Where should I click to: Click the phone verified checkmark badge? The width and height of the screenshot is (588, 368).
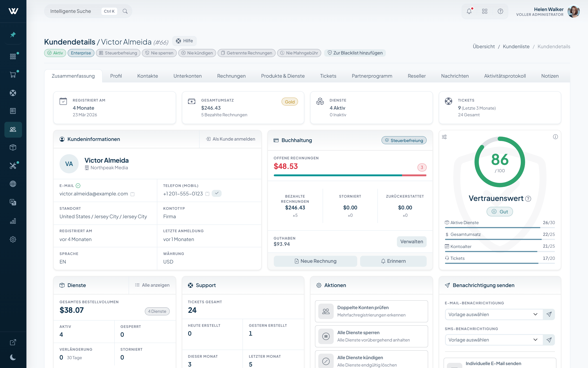click(x=216, y=193)
